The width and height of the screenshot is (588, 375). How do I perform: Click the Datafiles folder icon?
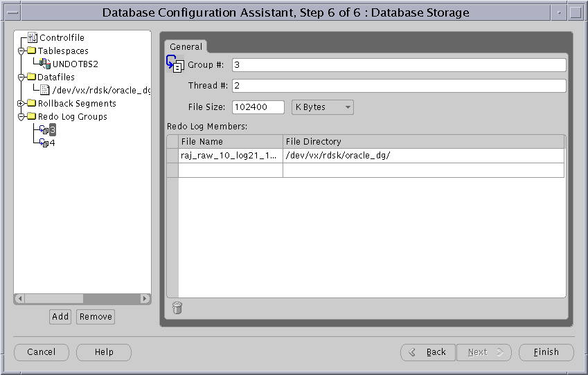click(x=32, y=77)
